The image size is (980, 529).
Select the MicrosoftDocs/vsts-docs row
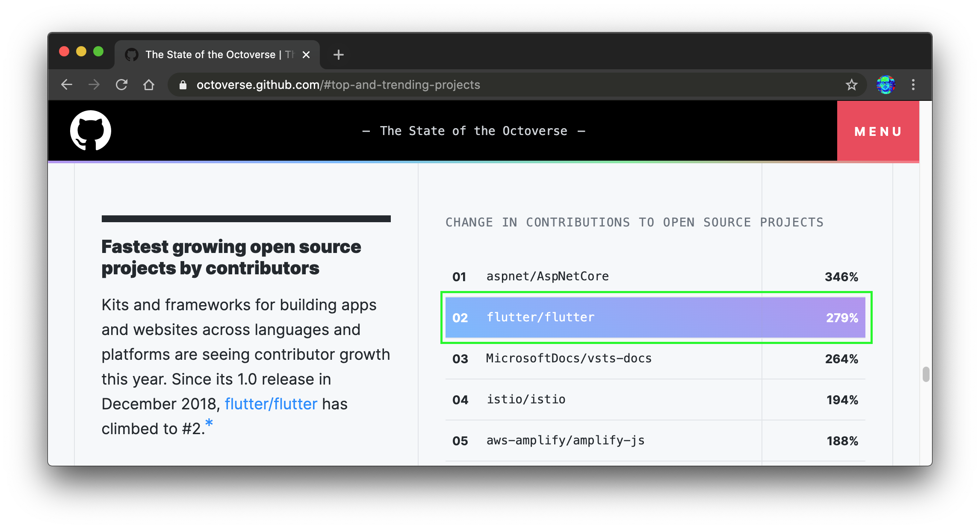tap(655, 359)
